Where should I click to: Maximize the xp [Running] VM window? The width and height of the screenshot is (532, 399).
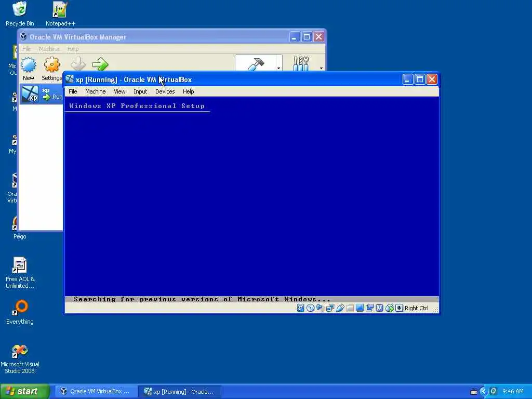(x=420, y=79)
